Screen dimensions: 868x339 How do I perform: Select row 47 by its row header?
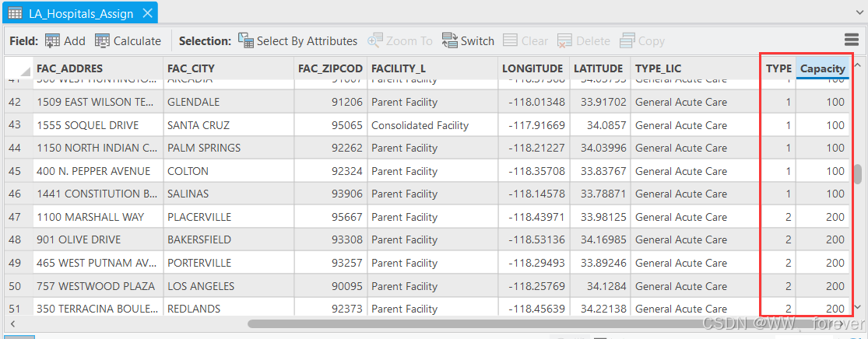(18, 218)
